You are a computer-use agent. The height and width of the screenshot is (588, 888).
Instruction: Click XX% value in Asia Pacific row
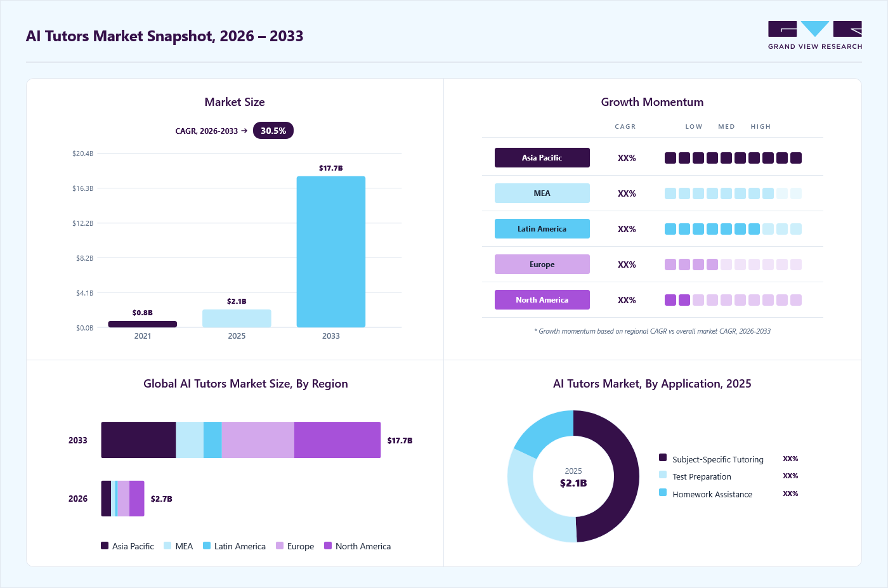627,158
